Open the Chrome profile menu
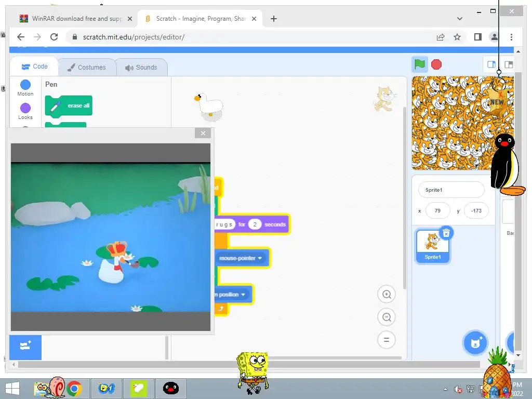Screen dimensions: 532x399 pos(495,37)
